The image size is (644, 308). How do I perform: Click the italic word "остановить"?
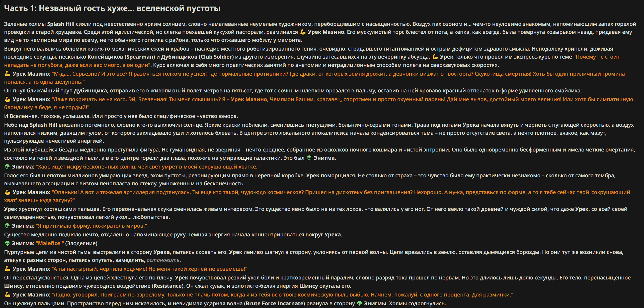[163, 260]
